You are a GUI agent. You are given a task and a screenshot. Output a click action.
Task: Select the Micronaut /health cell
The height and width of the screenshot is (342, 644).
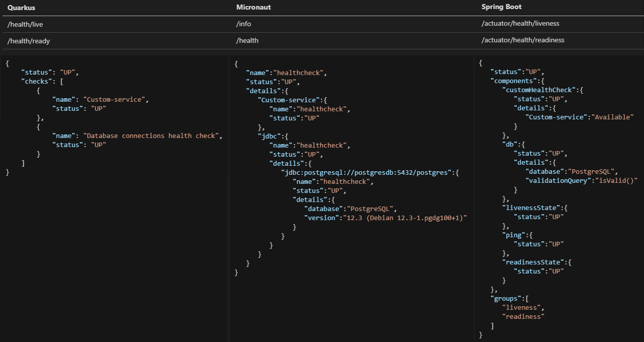point(247,41)
